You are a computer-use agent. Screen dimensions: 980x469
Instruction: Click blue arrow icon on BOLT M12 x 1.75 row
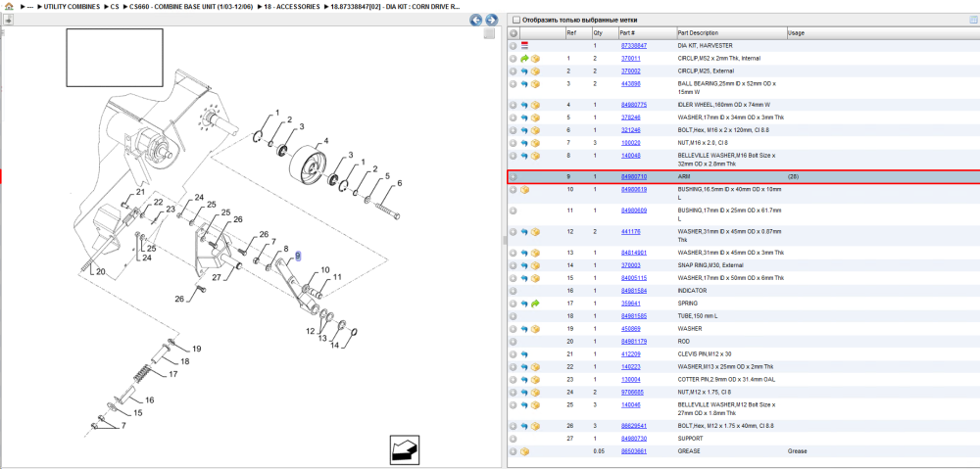525,426
